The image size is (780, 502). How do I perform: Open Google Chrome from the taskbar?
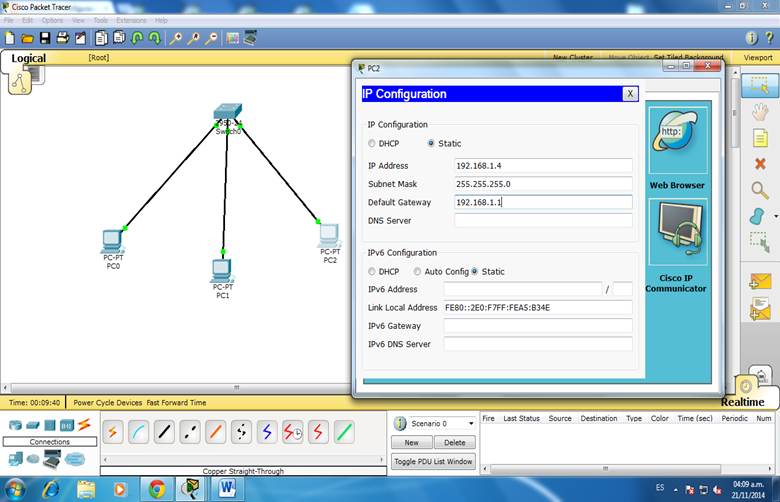tap(156, 490)
